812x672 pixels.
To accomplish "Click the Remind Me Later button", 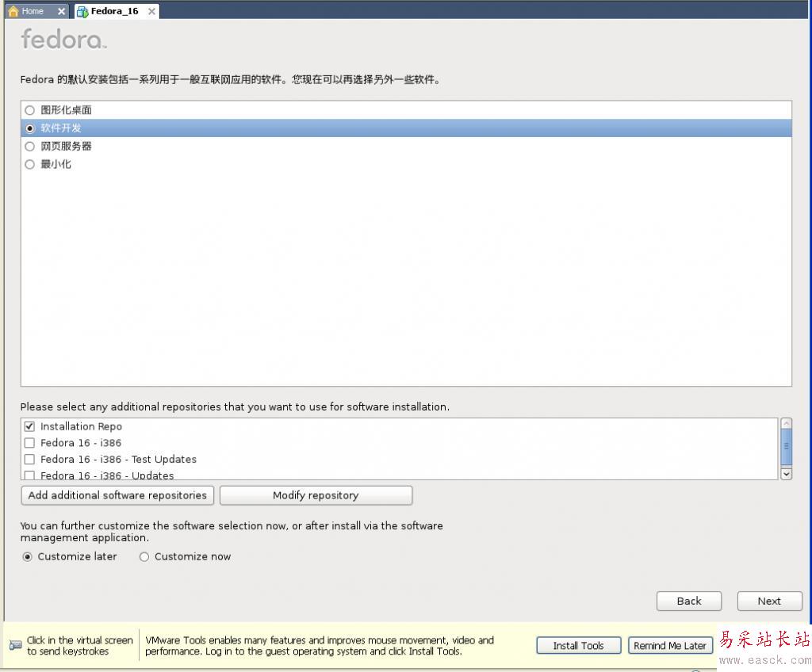I will (670, 646).
